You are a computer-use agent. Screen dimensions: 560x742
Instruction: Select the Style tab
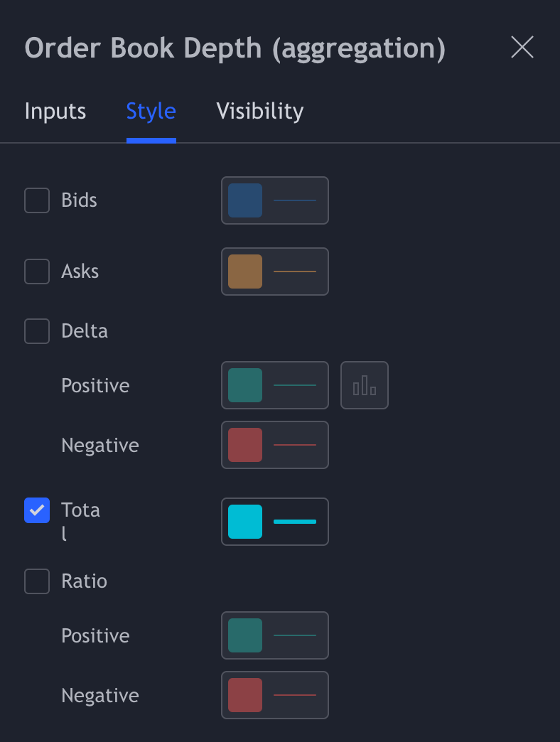coord(151,112)
